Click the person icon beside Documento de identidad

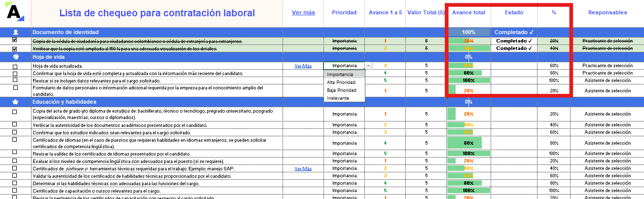click(15, 32)
